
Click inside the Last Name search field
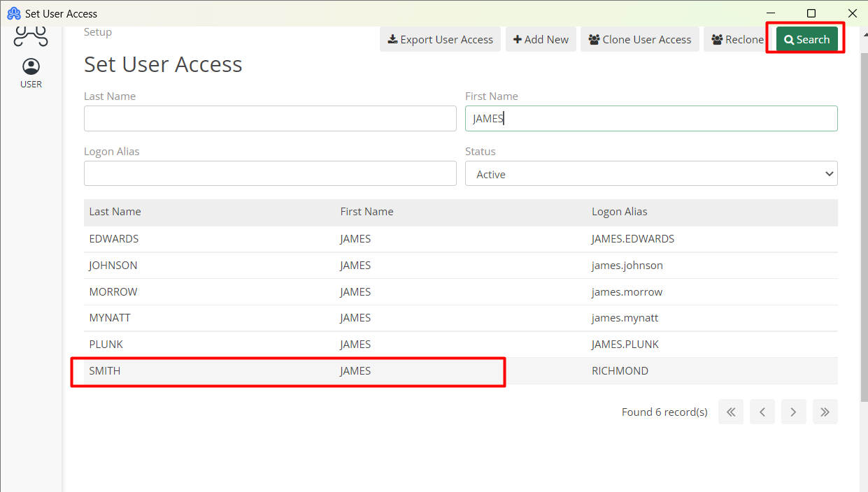click(x=270, y=118)
